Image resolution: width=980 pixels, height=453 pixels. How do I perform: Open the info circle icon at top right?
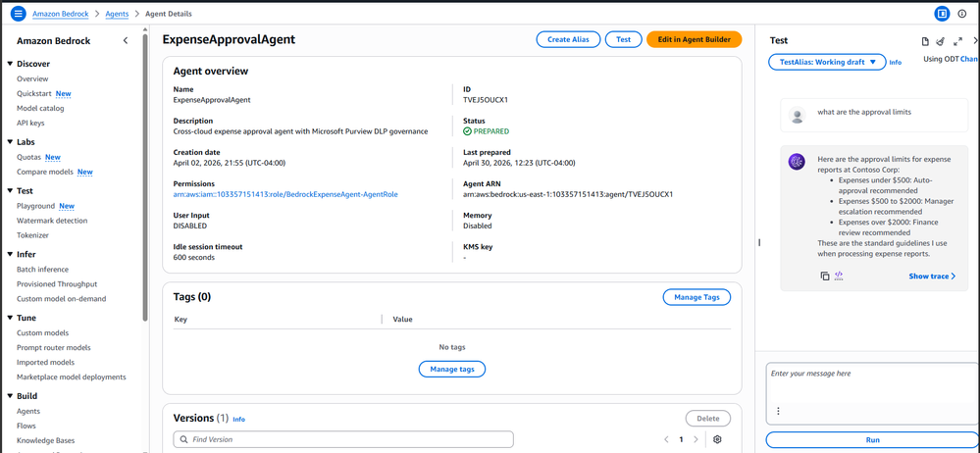click(x=962, y=13)
